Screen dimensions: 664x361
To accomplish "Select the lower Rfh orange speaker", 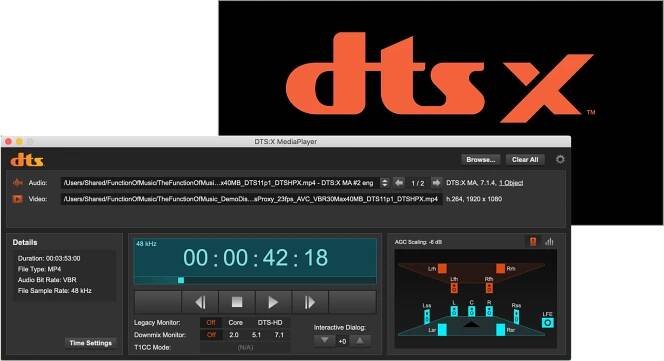I will coord(489,288).
